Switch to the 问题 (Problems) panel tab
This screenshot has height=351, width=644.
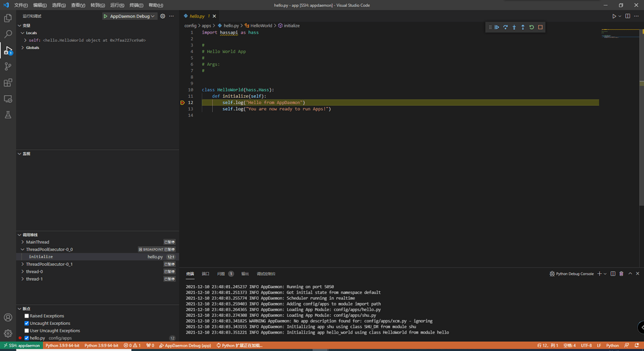pyautogui.click(x=221, y=274)
